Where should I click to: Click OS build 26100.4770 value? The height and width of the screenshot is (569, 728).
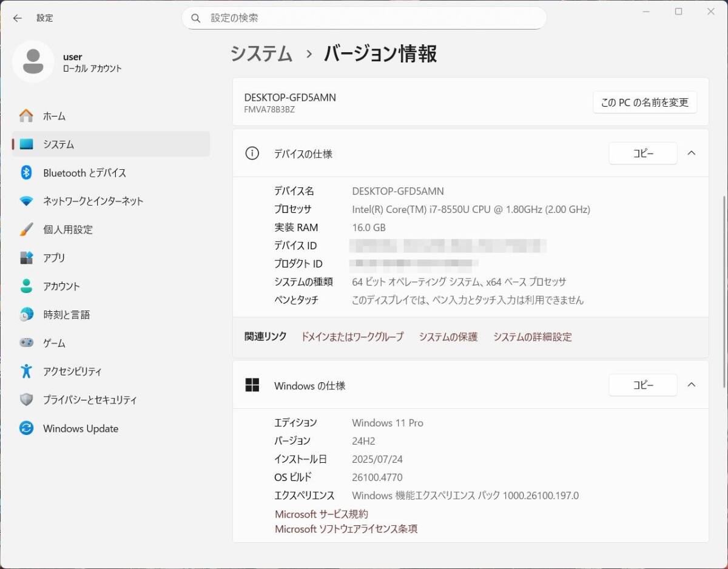pyautogui.click(x=377, y=477)
